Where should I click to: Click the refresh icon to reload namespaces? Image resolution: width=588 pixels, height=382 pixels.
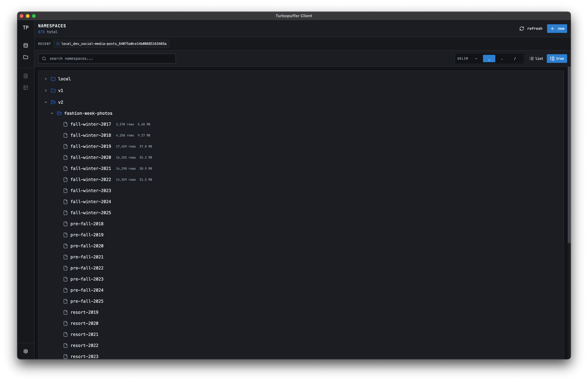pos(522,28)
